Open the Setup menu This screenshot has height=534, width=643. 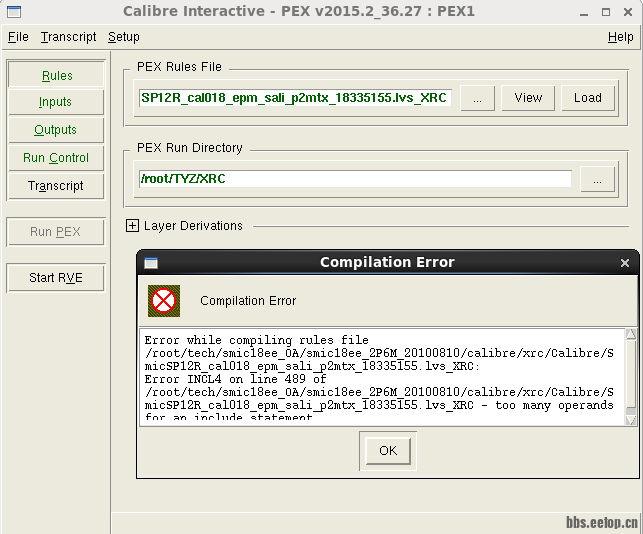point(123,37)
